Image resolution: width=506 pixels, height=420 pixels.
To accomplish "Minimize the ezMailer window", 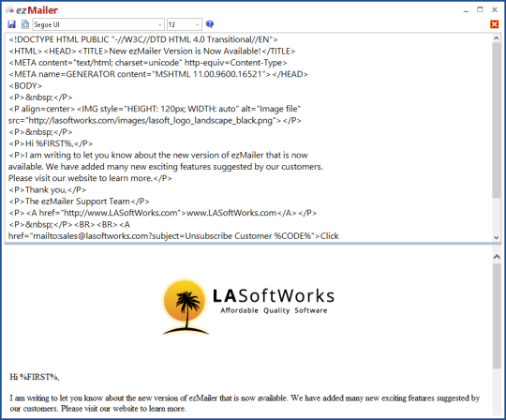I will 466,10.
